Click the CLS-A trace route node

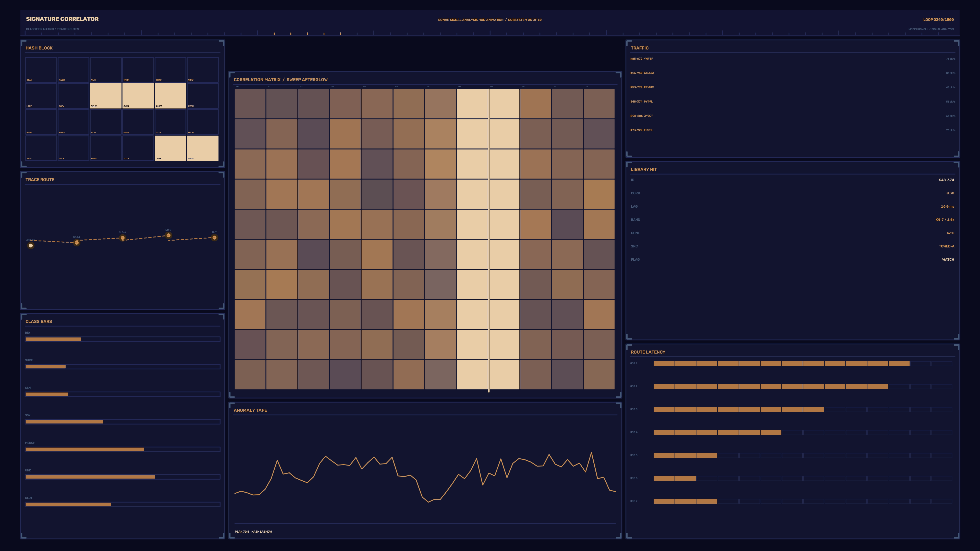(x=122, y=238)
